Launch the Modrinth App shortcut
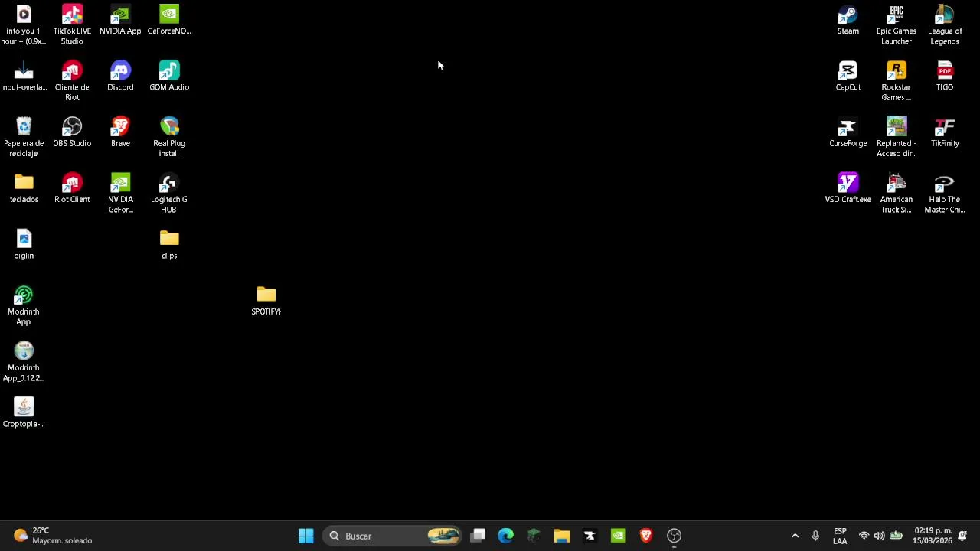 click(x=24, y=305)
